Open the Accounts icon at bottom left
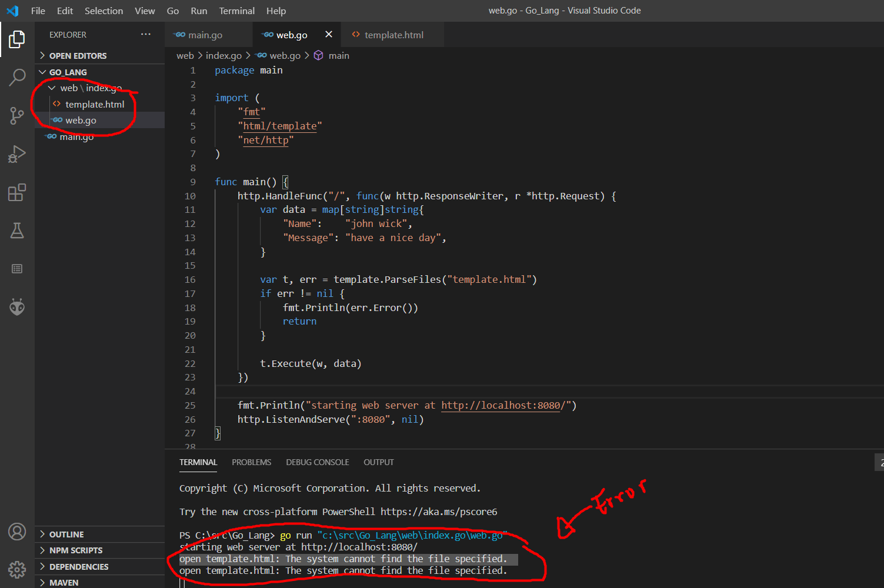 (17, 531)
